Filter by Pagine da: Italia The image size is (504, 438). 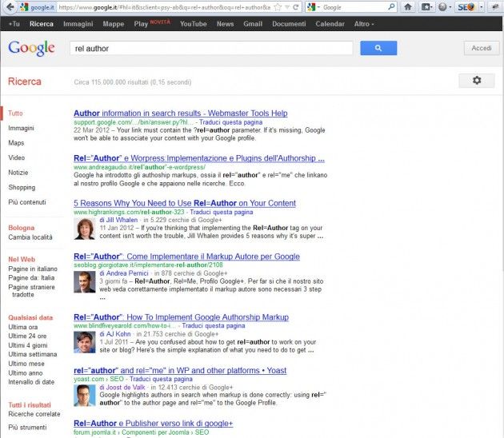click(x=31, y=278)
